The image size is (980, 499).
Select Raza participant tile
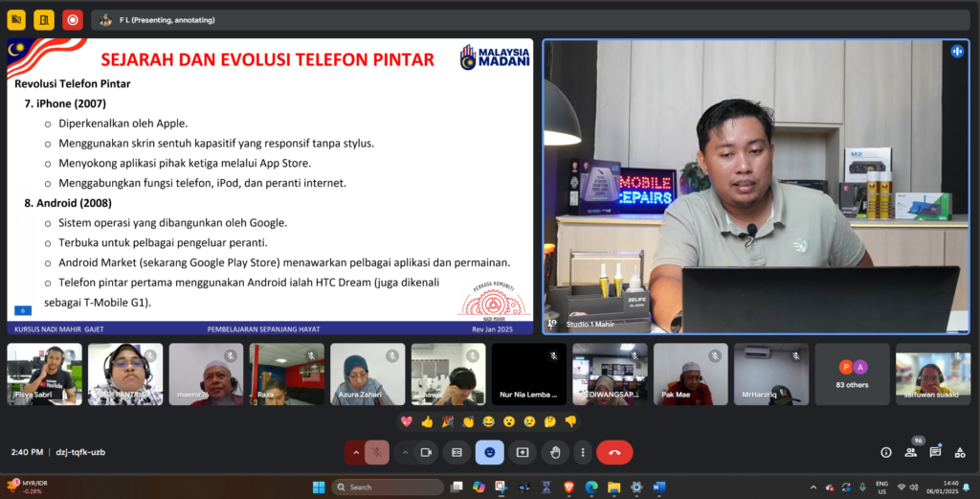(x=287, y=374)
